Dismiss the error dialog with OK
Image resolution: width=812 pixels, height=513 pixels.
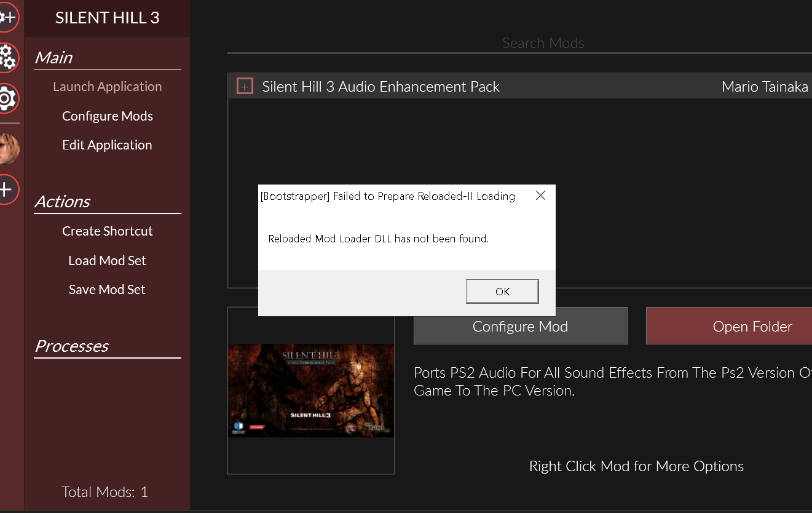coord(502,292)
